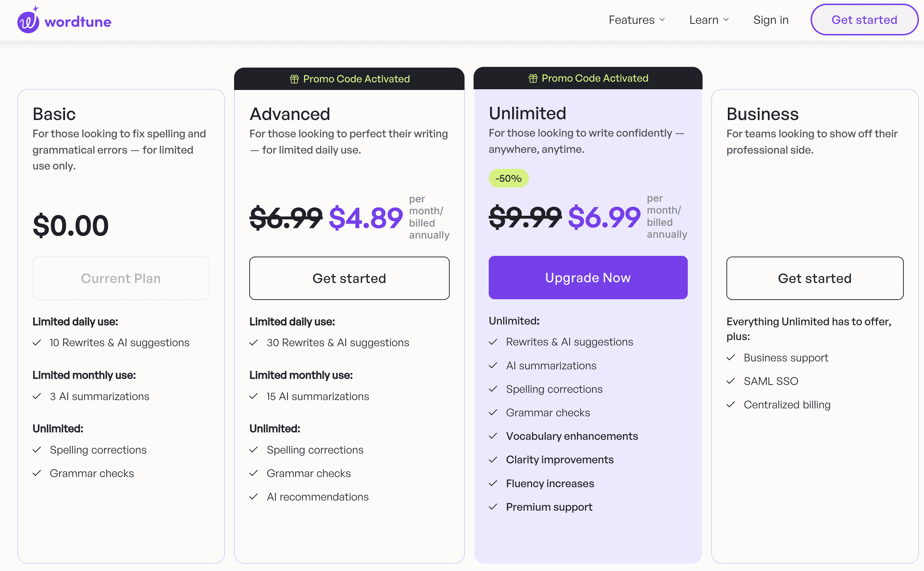Open the Learn dropdown menu

(708, 20)
